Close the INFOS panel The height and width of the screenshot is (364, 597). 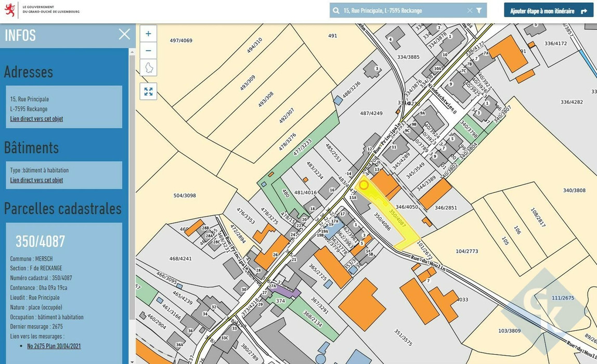coord(124,35)
